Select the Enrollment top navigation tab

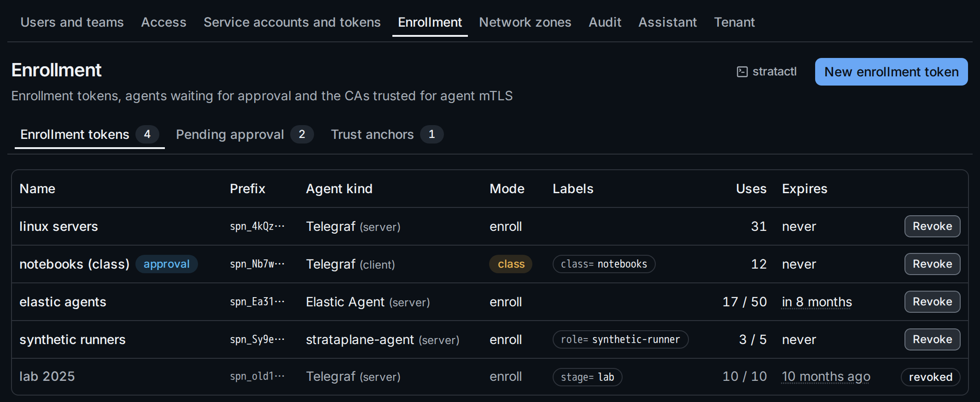point(430,22)
